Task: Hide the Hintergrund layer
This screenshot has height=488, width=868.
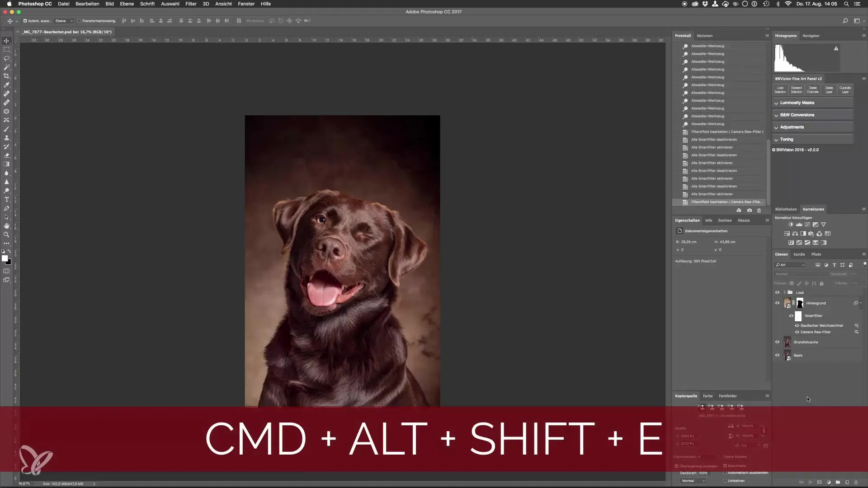Action: pos(777,303)
